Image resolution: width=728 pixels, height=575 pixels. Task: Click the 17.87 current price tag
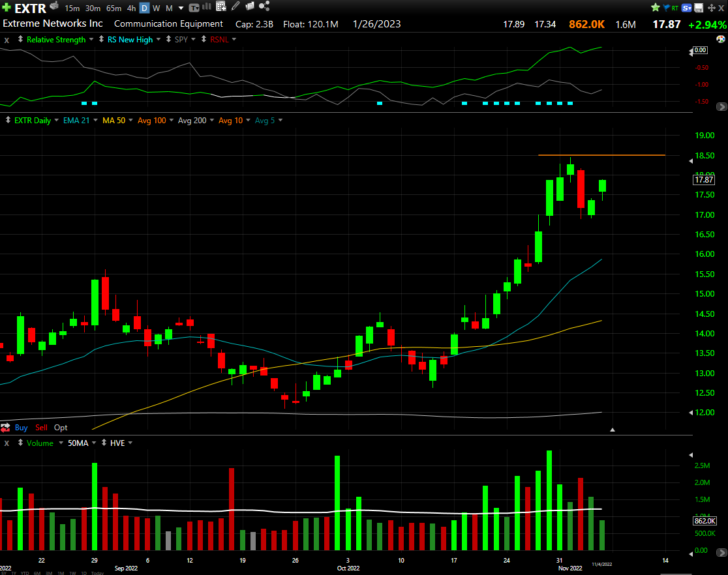click(704, 179)
